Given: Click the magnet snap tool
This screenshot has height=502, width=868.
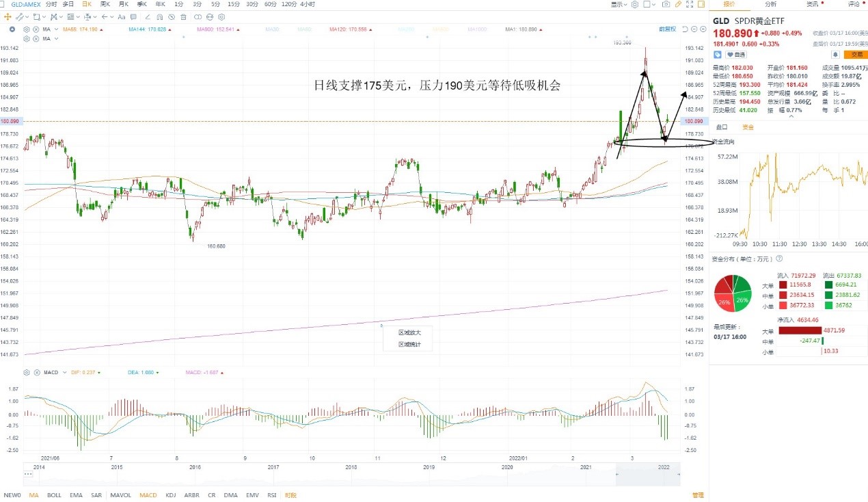Looking at the screenshot, I should (159, 17).
